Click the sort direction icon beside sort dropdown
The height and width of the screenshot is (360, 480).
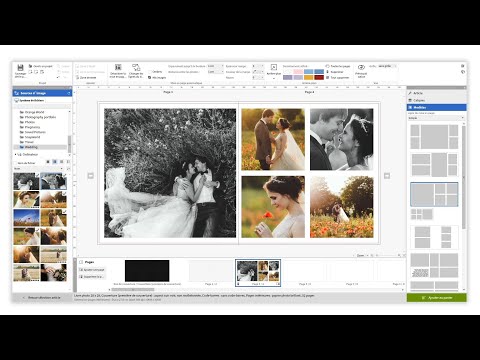click(69, 169)
